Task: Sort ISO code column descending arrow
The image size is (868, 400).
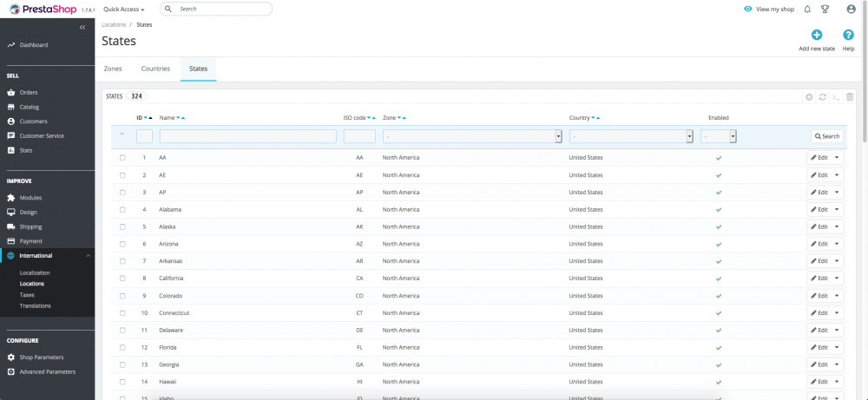Action: coord(369,118)
